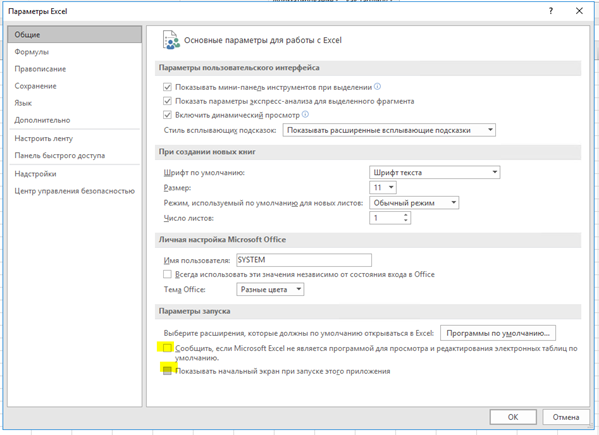Expand the 'Шрифт текста' default font dropdown
Image resolution: width=599 pixels, height=435 pixels.
click(435, 172)
